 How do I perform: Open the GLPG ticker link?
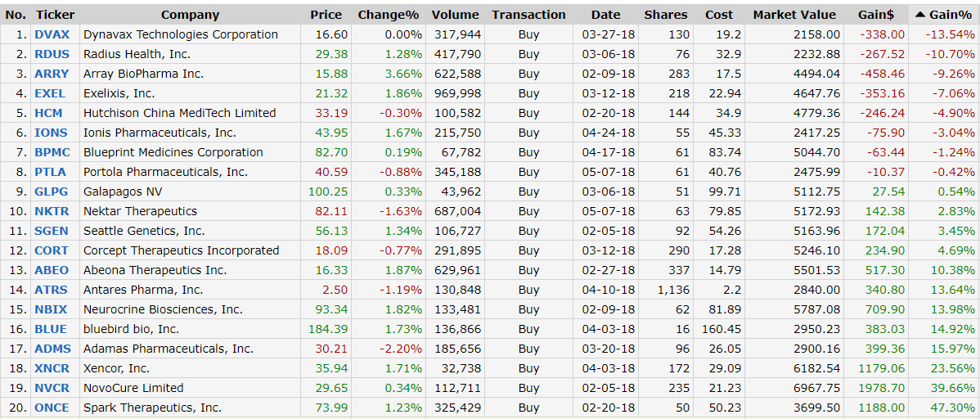tap(52, 191)
